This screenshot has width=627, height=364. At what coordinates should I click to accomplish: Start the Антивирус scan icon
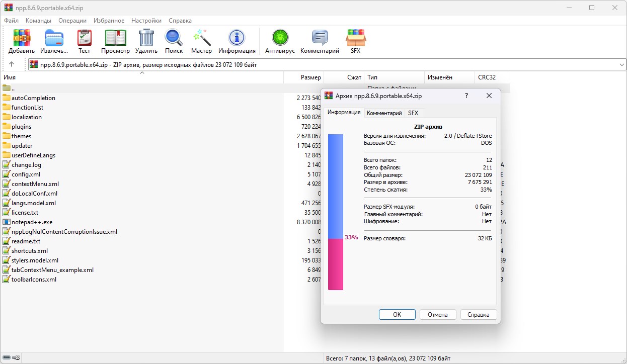tap(280, 38)
